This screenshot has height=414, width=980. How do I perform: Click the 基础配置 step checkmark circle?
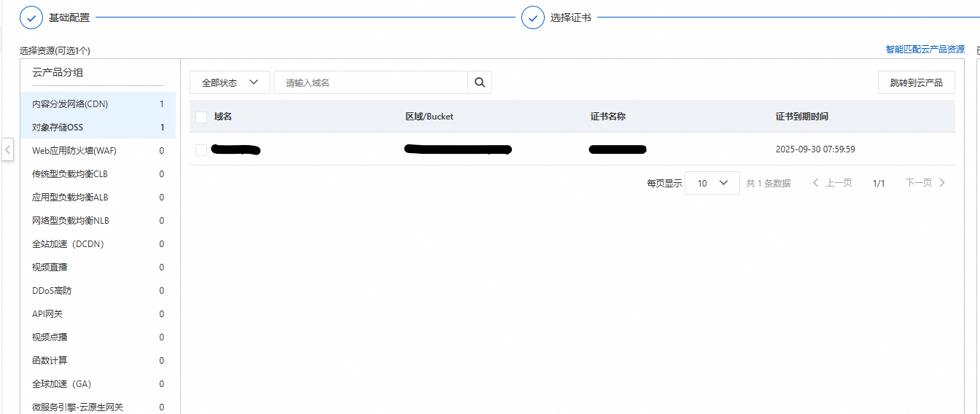pos(31,17)
